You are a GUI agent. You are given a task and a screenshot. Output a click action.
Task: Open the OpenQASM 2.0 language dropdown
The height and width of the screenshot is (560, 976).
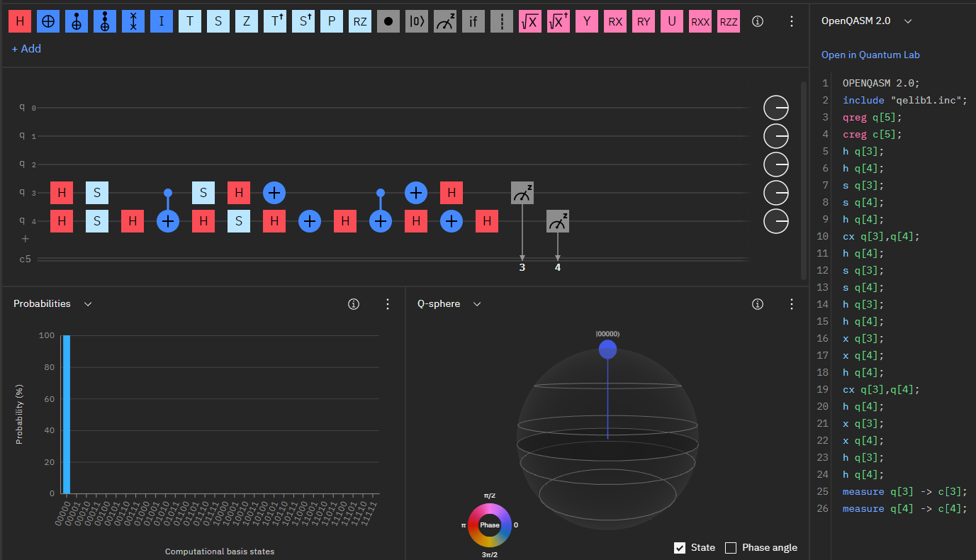866,21
